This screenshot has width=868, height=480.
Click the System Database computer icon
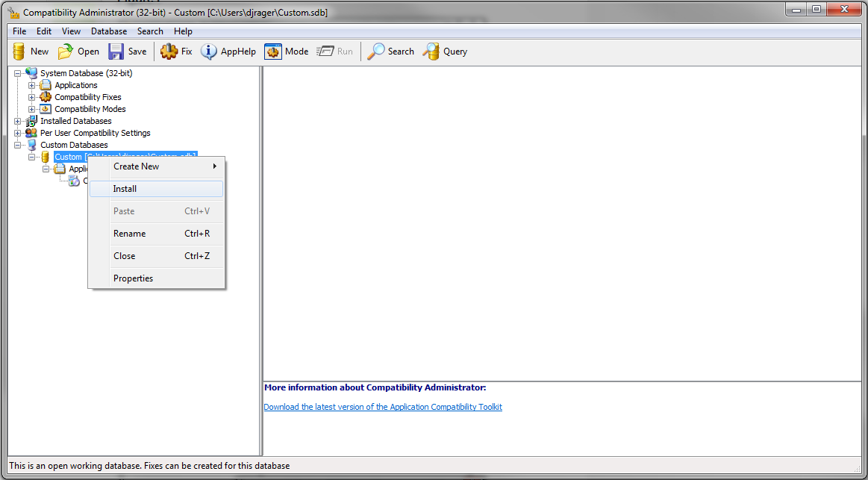point(31,73)
